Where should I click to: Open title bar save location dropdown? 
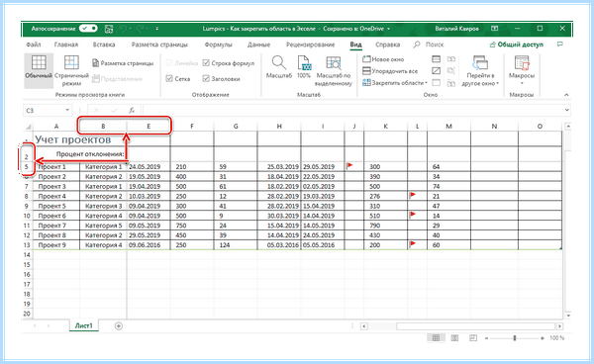[389, 29]
